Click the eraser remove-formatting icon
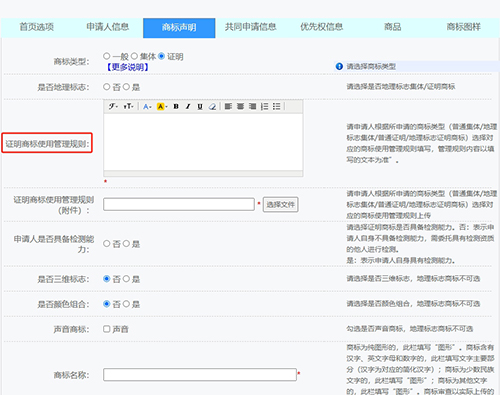This screenshot has width=500, height=395. click(212, 106)
